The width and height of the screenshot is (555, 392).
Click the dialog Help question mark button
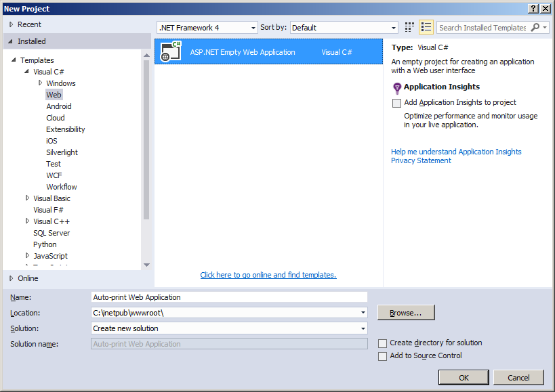534,8
